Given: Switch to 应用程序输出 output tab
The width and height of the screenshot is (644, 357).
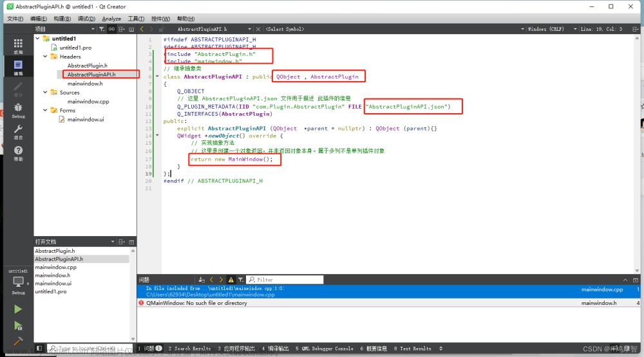Looking at the screenshot, I should (236, 349).
